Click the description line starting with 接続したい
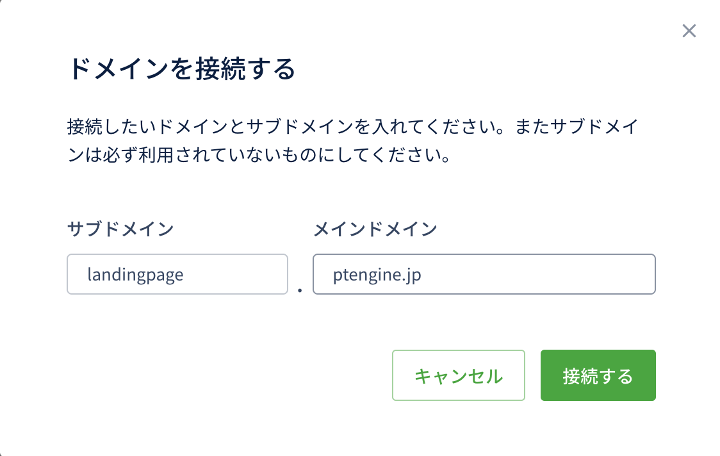Image resolution: width=720 pixels, height=456 pixels. (353, 126)
